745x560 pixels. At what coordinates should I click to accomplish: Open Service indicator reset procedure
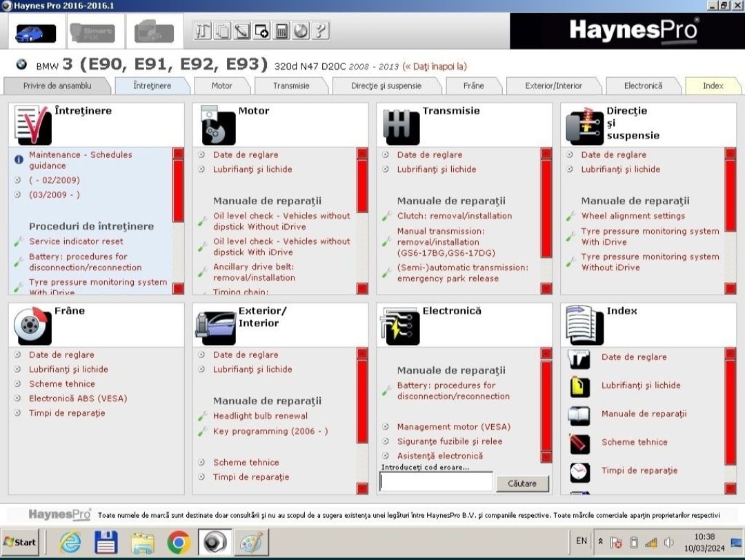click(76, 241)
